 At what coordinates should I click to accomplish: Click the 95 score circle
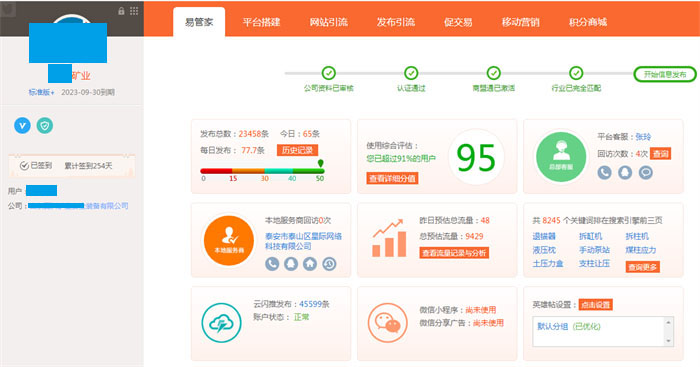pyautogui.click(x=476, y=158)
